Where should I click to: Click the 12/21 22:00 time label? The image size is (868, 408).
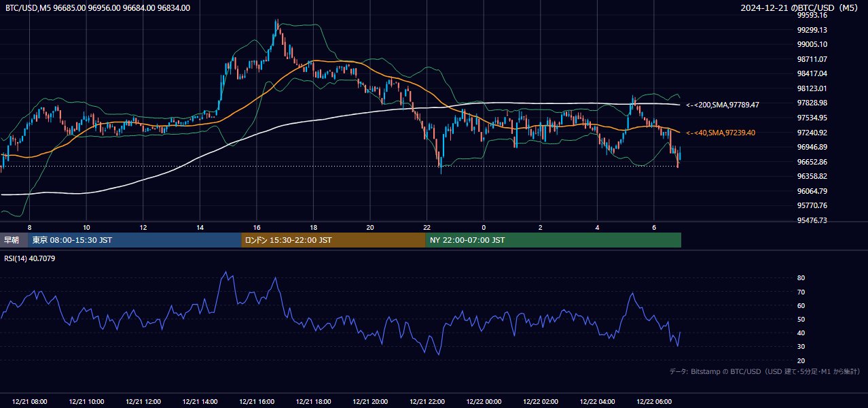click(427, 402)
